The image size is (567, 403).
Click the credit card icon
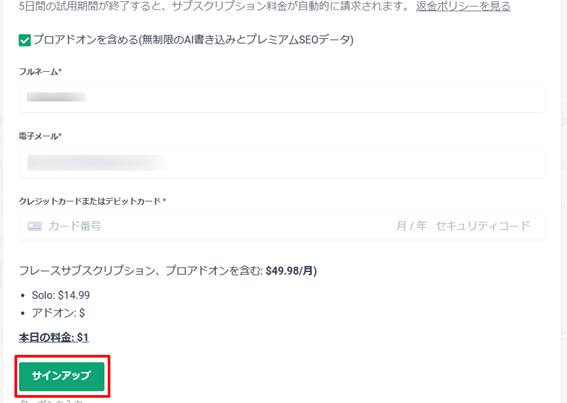point(35,226)
